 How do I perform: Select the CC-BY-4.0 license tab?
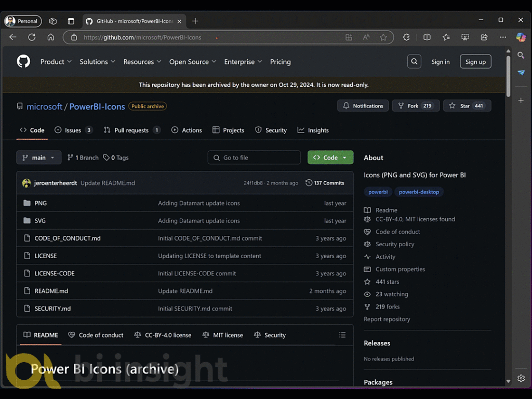pos(163,335)
